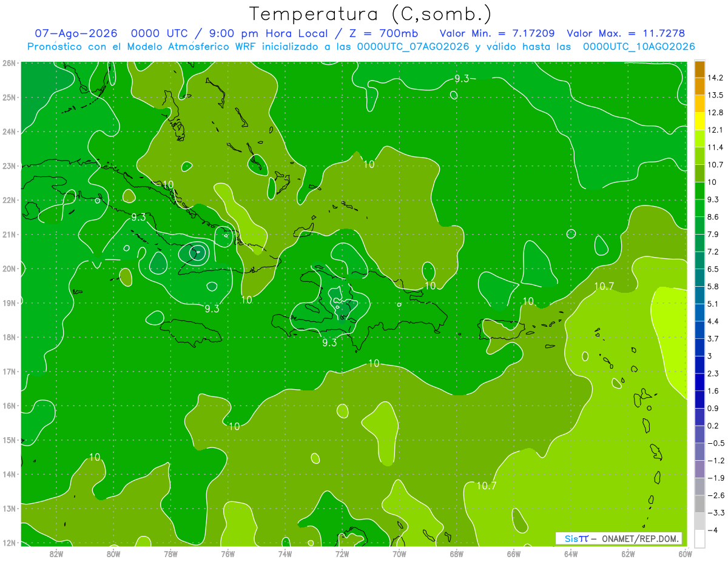Select the 'Valor Max. = 11.7278' readout
Image resolution: width=728 pixels, height=562 pixels.
coord(626,33)
